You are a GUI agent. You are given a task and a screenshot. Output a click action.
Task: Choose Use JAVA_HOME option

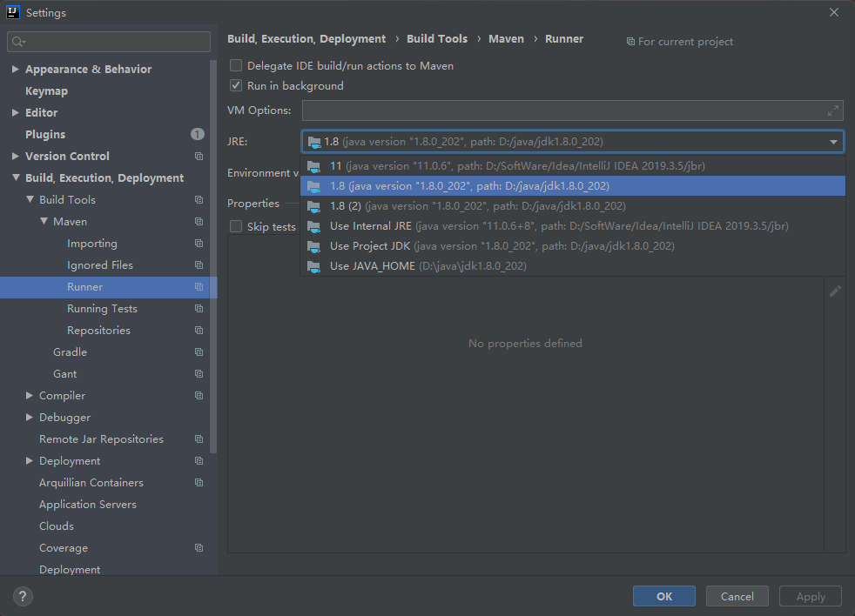pyautogui.click(x=573, y=266)
